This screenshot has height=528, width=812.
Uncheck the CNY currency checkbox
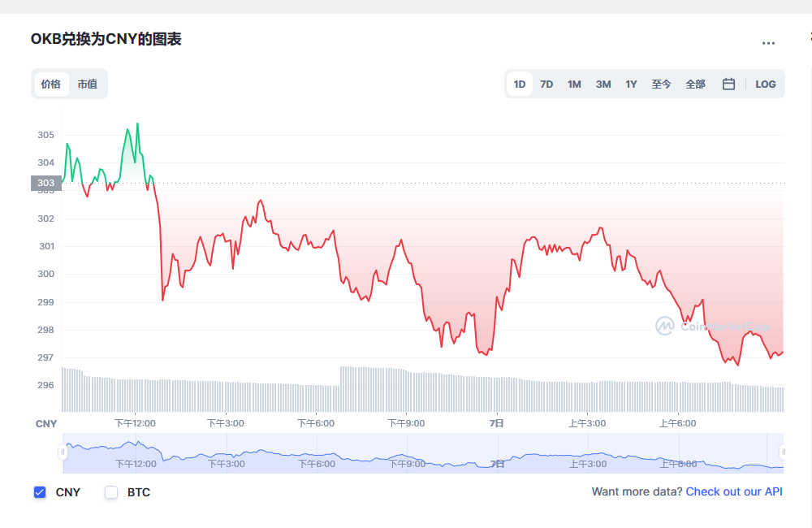(40, 492)
